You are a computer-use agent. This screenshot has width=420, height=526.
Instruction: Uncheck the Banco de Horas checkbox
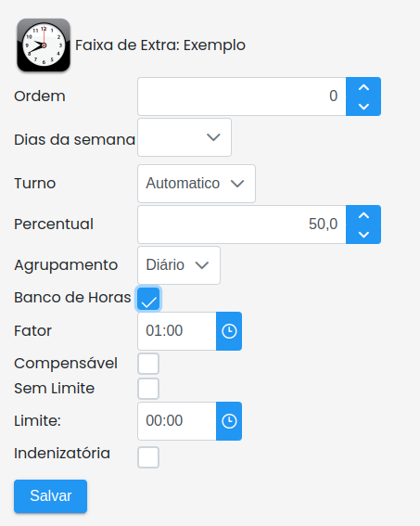click(148, 299)
